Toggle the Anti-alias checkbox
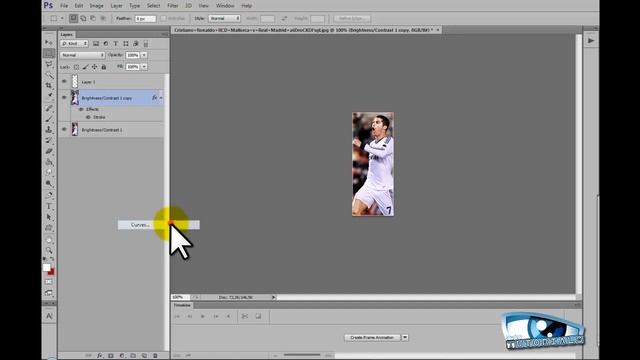Screen dimensions: 640x360 [163, 18]
